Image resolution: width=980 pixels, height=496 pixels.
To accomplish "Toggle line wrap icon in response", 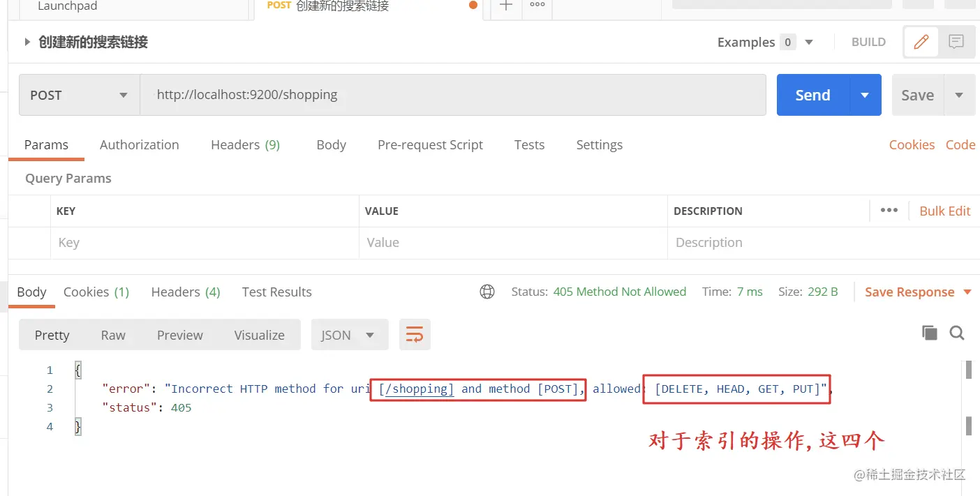I will 415,335.
